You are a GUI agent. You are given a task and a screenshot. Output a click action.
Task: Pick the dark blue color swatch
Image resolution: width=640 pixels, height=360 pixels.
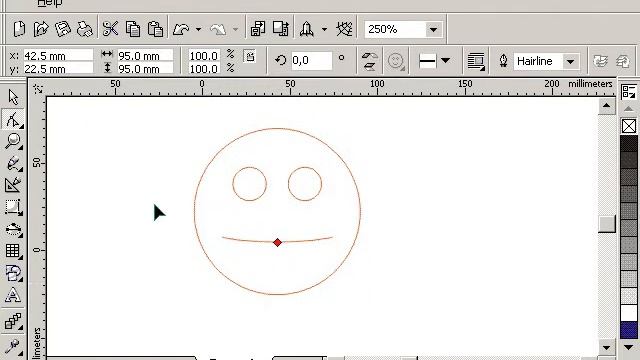(x=629, y=330)
